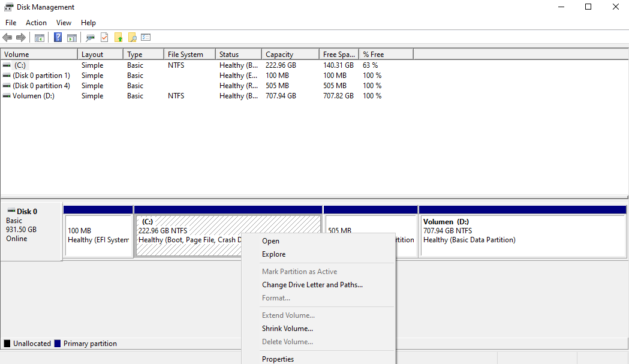Screen dimensions: 629x364
Task: Click greyed-out Mark Partition as Active entry
Action: tap(318, 271)
